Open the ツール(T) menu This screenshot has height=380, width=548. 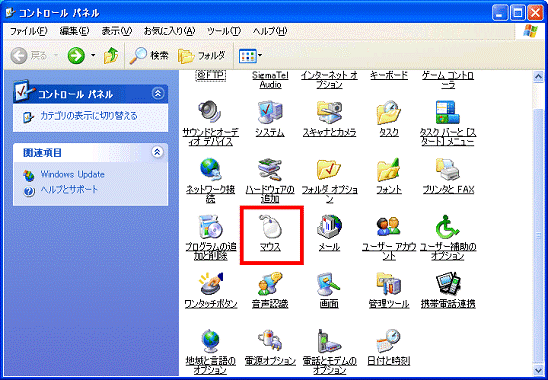pos(224,31)
